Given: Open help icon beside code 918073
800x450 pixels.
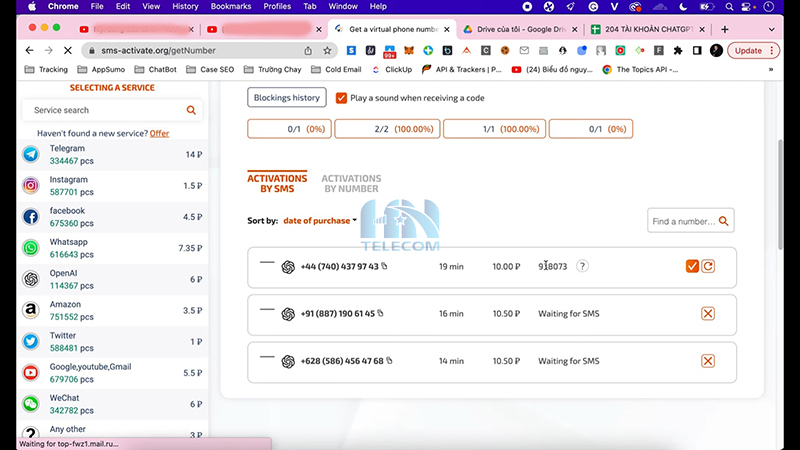Looking at the screenshot, I should pos(582,266).
